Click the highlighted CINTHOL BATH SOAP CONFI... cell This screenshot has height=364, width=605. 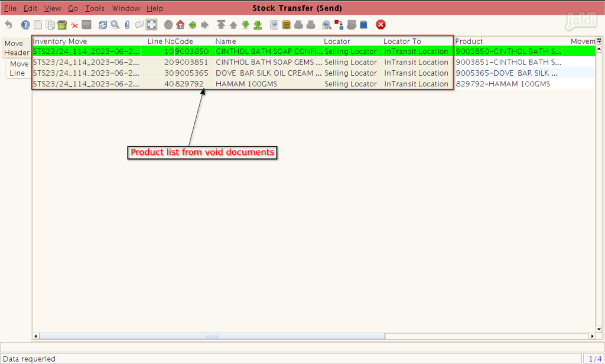pyautogui.click(x=269, y=51)
